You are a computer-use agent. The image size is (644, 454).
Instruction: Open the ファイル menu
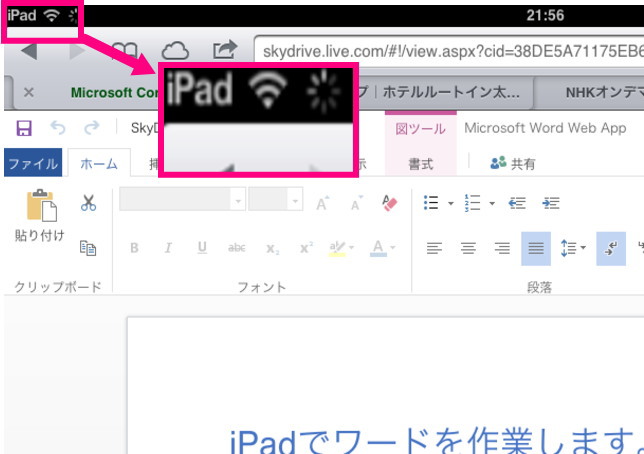33,163
